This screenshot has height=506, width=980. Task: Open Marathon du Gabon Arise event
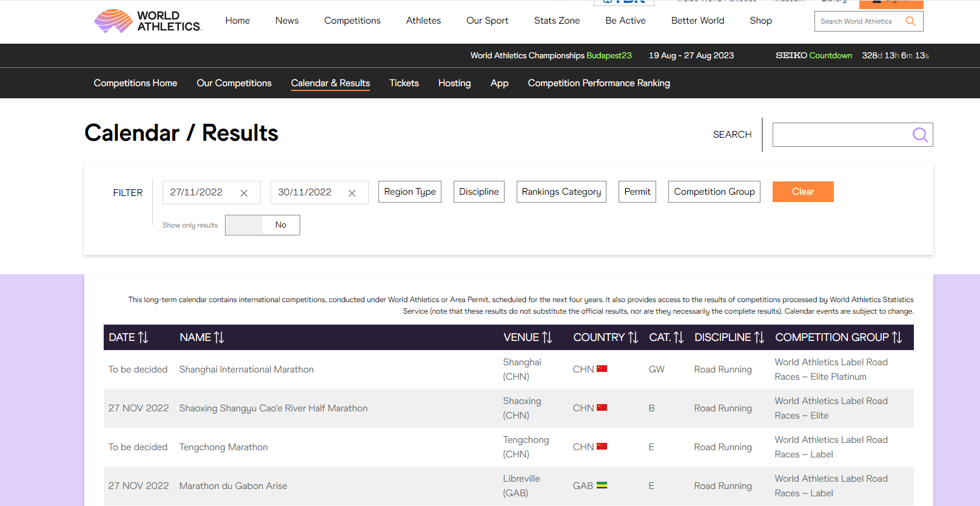coord(233,486)
